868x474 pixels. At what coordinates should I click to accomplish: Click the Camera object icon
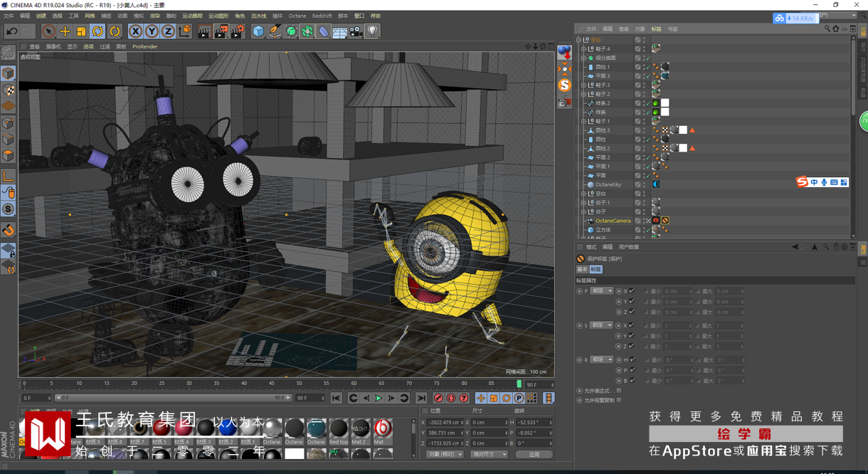pos(356,31)
